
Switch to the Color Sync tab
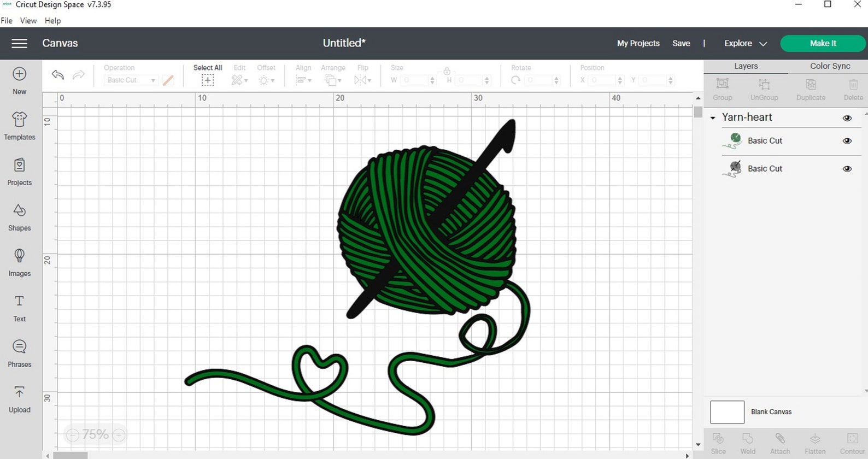(x=830, y=66)
